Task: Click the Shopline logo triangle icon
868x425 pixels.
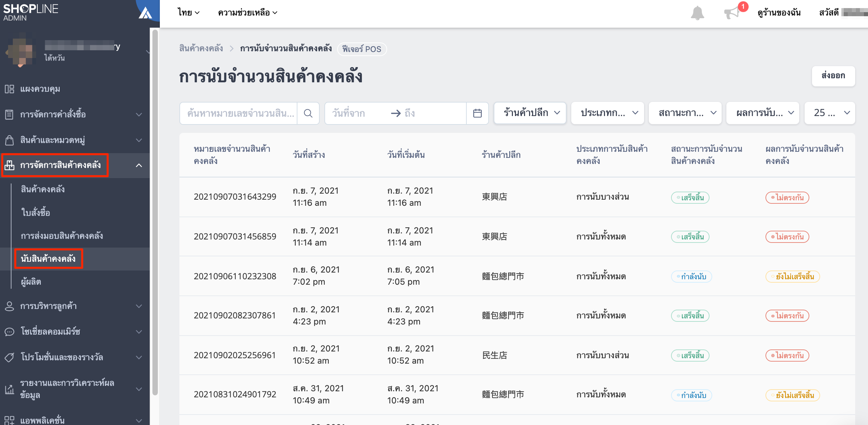Action: (145, 13)
